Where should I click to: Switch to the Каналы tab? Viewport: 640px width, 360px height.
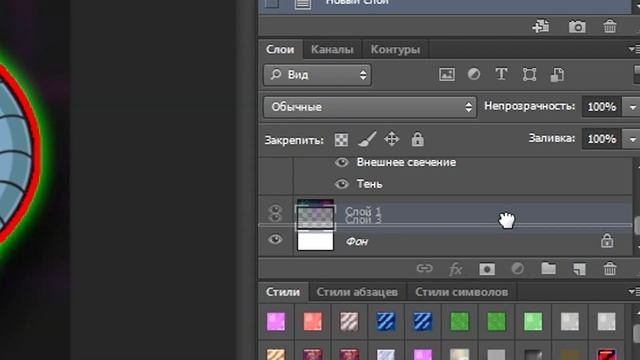332,49
